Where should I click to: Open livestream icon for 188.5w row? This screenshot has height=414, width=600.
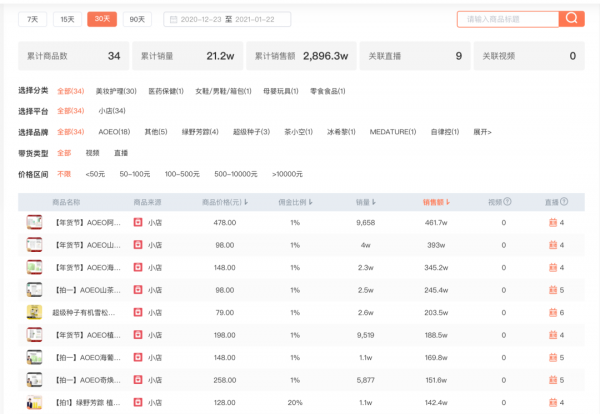553,335
